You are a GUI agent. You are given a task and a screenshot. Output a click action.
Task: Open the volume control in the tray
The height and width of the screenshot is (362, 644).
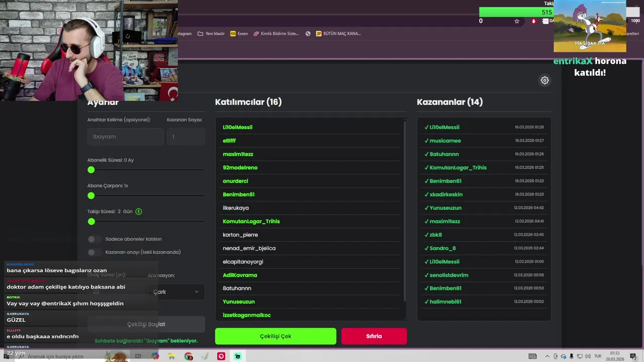(588, 356)
